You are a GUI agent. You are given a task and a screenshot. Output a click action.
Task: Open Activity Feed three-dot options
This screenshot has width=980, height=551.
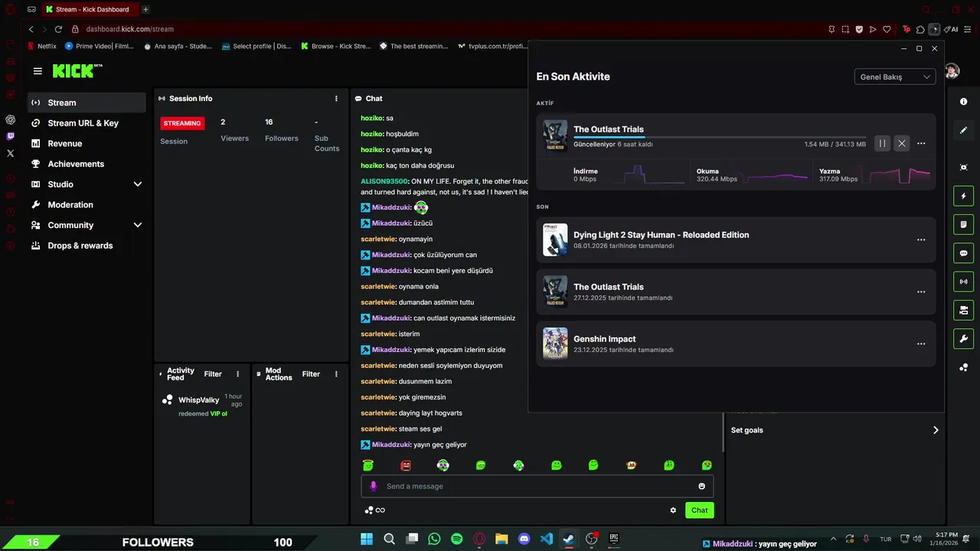coord(238,374)
